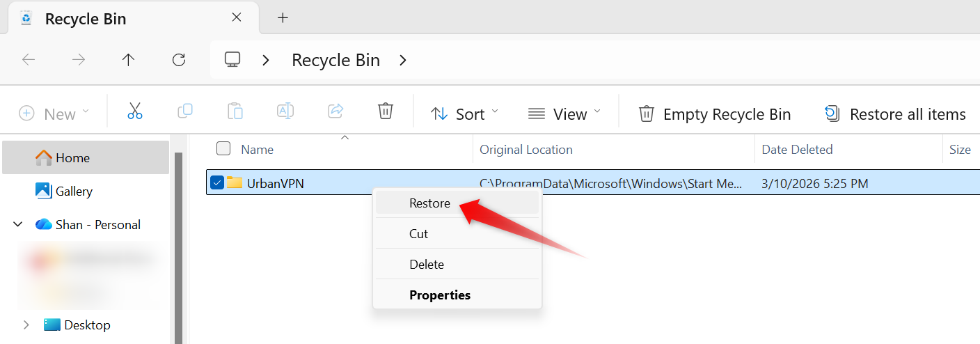This screenshot has height=344, width=980.
Task: Click the Paste clipboard icon
Action: point(235,111)
